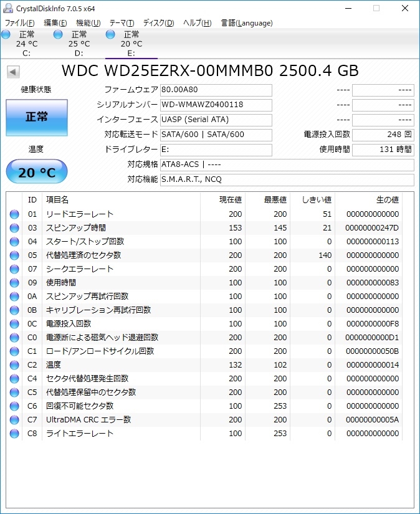Click status icon for C0 row
Image resolution: width=420 pixels, height=514 pixels.
click(x=14, y=338)
